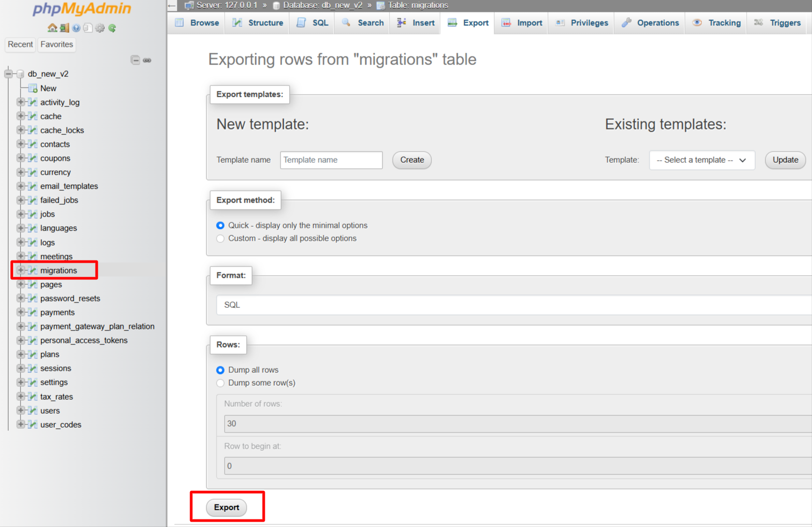
Task: Open the blue question mark documentation icon
Action: tap(76, 28)
